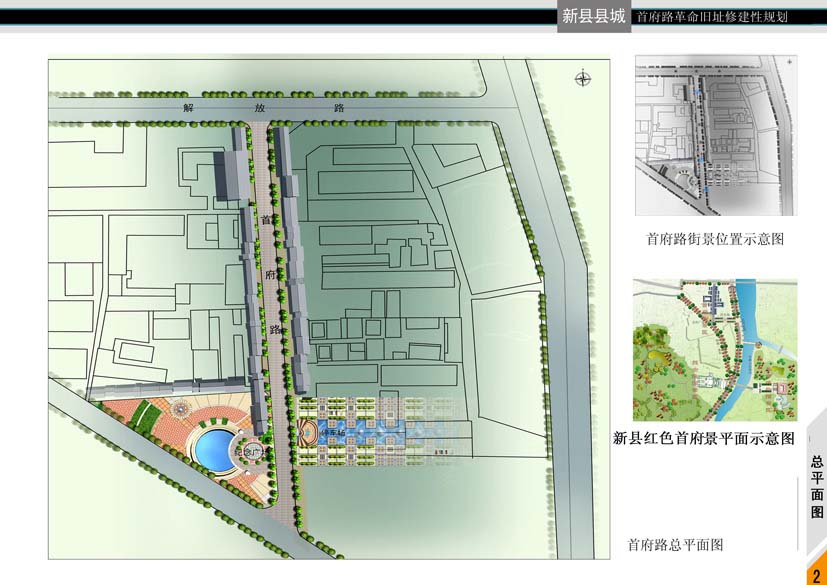Select the orange page number 2 badge
827x585 pixels.
click(816, 575)
